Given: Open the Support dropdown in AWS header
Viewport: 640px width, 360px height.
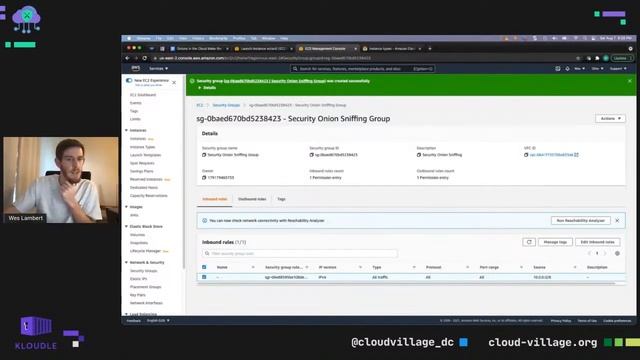Looking at the screenshot, I should 618,69.
